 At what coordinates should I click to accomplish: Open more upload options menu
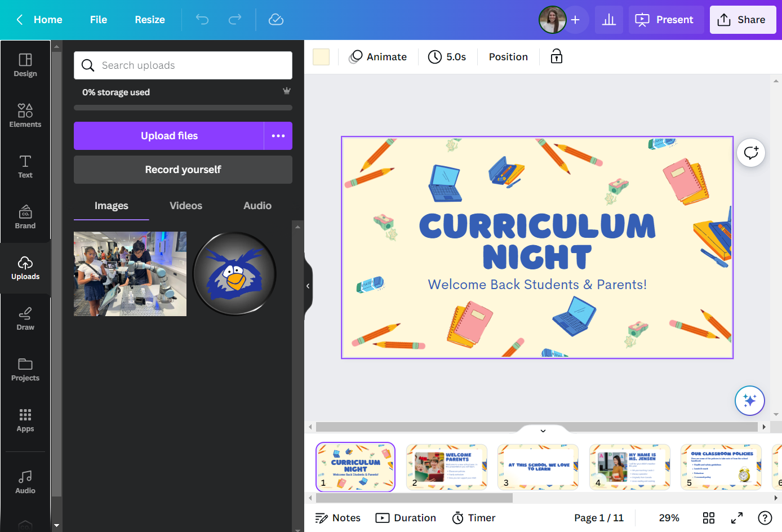tap(278, 136)
